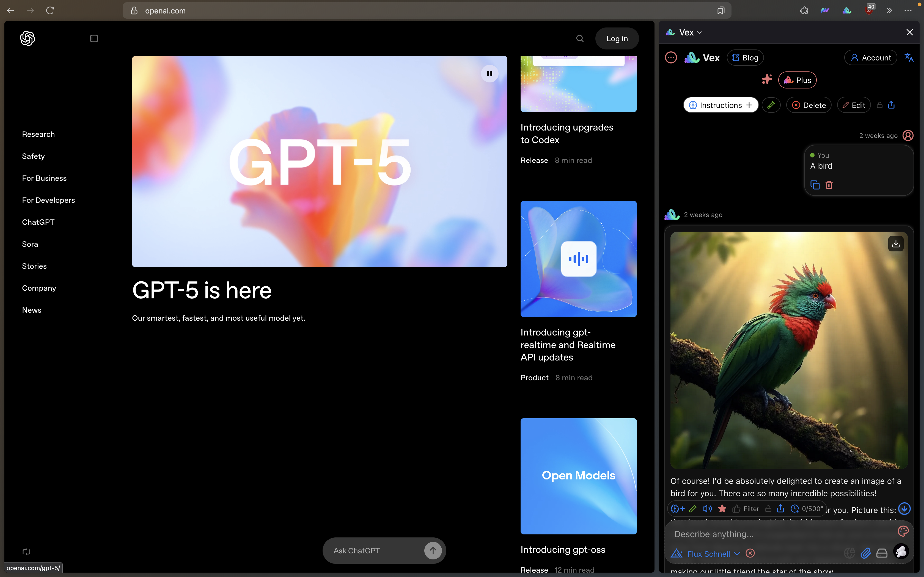This screenshot has width=924, height=577.
Task: Expand hidden browser extensions chevron
Action: 889,11
